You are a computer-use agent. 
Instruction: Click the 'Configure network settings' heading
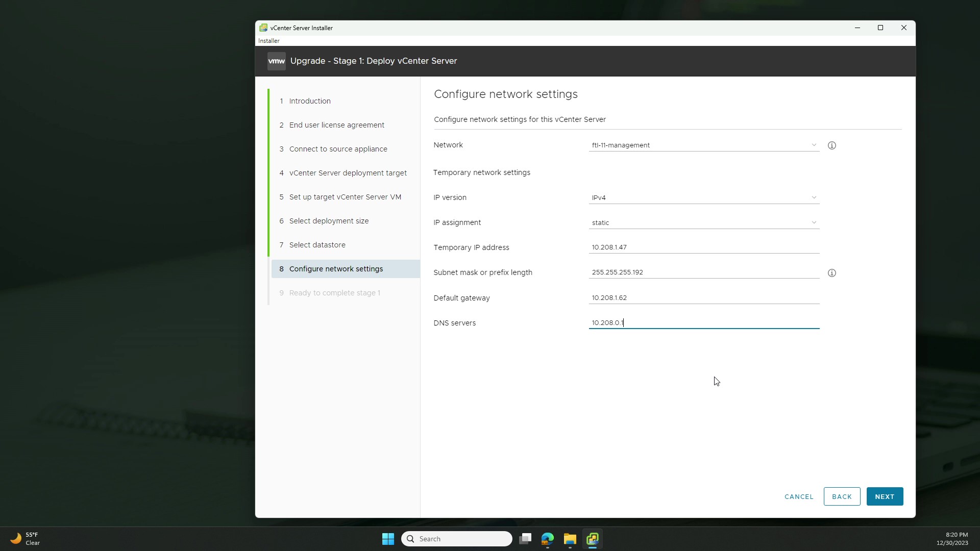coord(506,94)
